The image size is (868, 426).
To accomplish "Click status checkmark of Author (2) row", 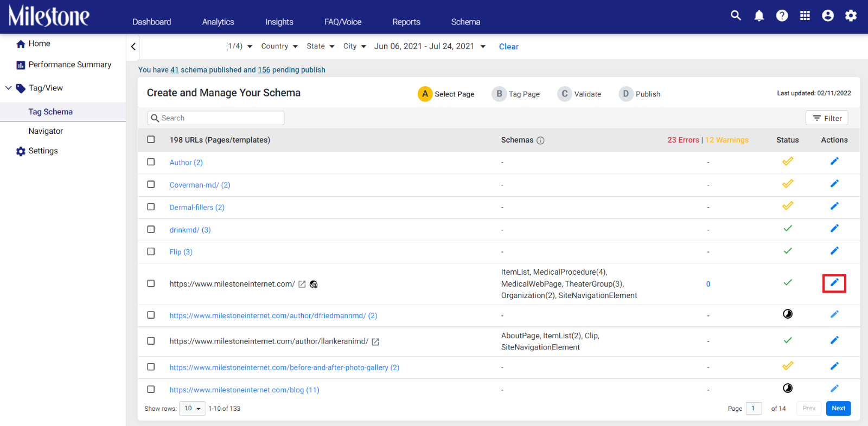I will [788, 161].
